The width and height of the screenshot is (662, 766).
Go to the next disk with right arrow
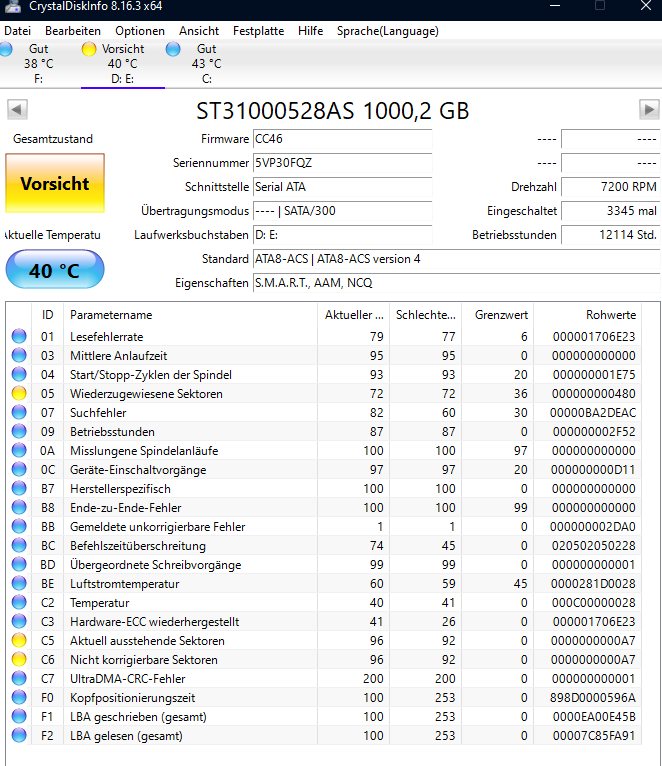[649, 109]
